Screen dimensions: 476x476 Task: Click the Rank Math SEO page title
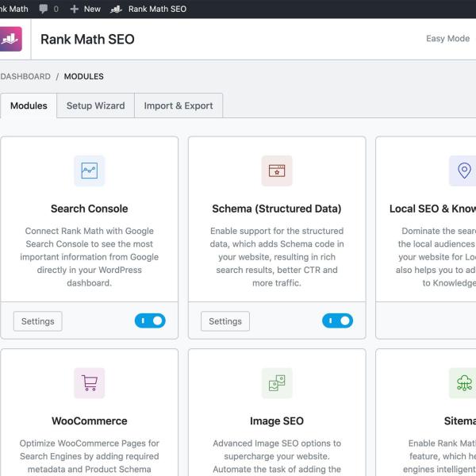click(x=87, y=39)
